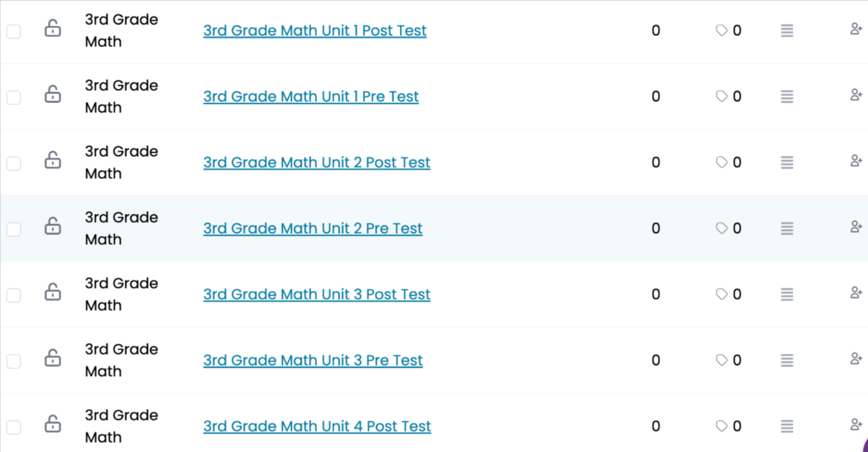The height and width of the screenshot is (452, 868).
Task: Tick the checkbox for Unit 3 Pre Test
Action: 14,361
